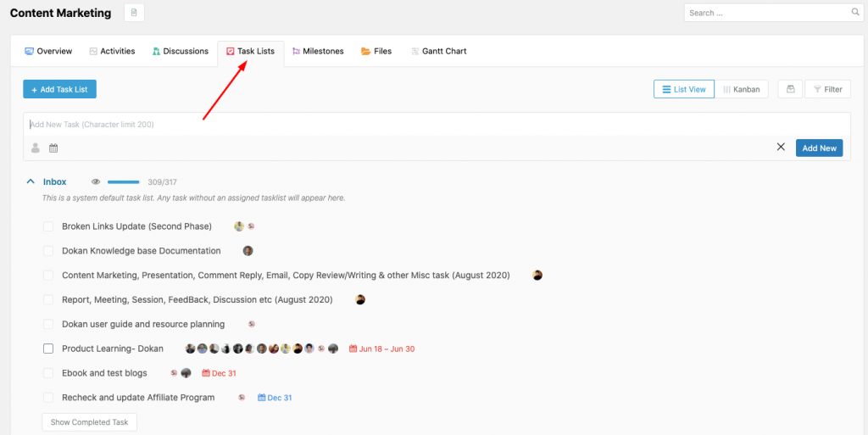Focus the Add New Task input

coord(437,125)
